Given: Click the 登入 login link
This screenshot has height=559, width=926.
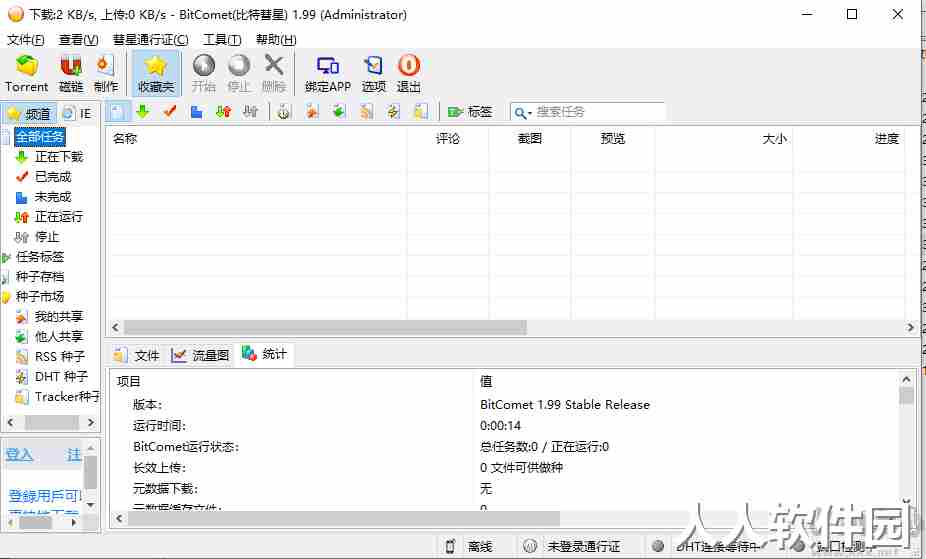Looking at the screenshot, I should pos(19,455).
